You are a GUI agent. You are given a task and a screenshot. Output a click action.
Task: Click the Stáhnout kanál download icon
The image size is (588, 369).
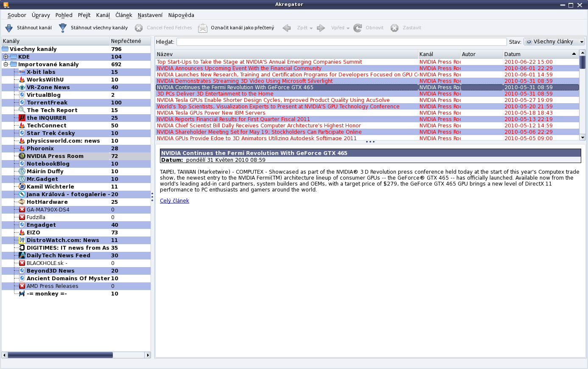pos(9,28)
